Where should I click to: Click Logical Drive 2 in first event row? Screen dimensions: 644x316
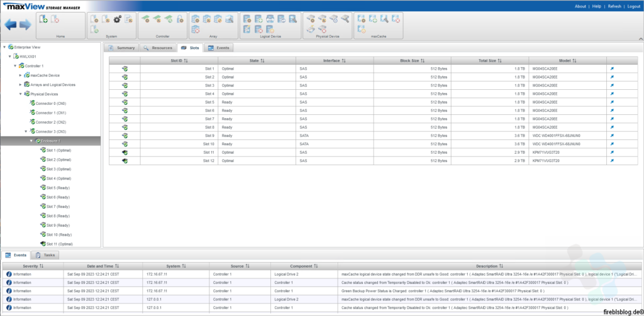286,274
